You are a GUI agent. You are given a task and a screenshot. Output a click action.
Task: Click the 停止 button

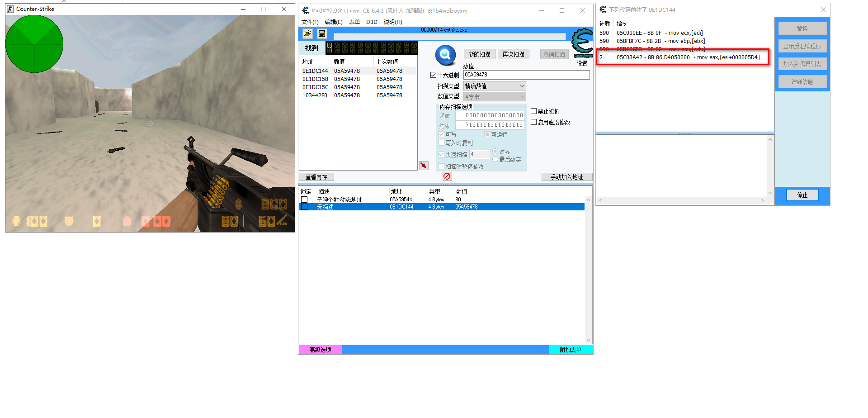click(802, 195)
